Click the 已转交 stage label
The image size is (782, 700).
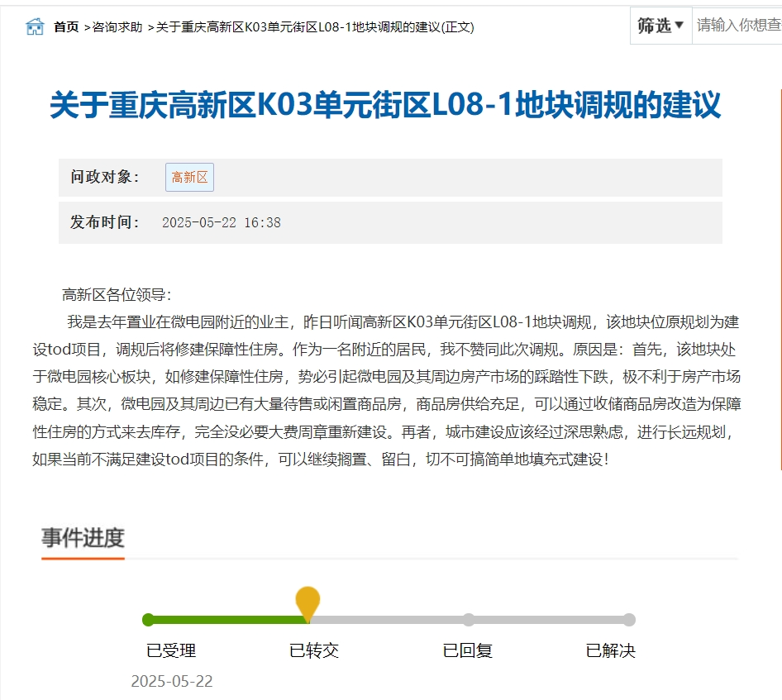314,650
